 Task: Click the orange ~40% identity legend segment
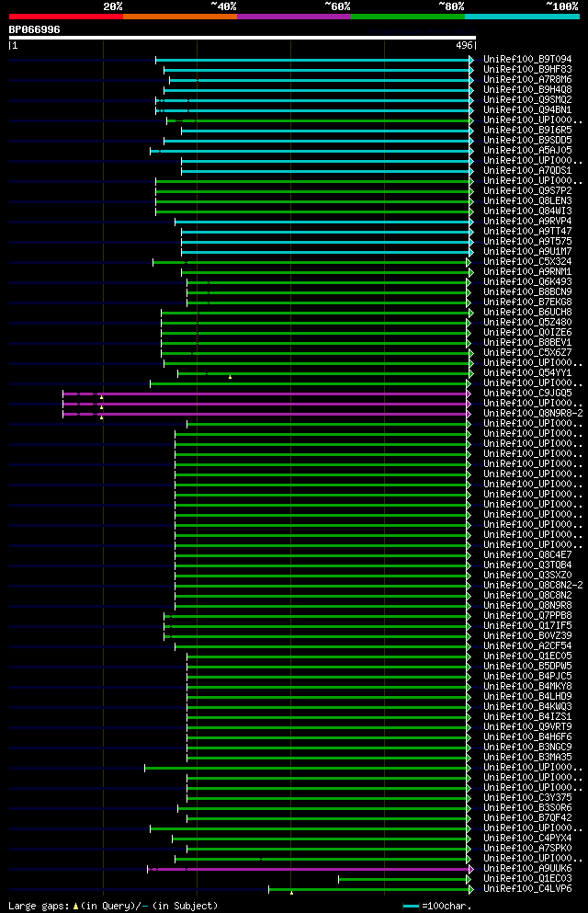[180, 17]
